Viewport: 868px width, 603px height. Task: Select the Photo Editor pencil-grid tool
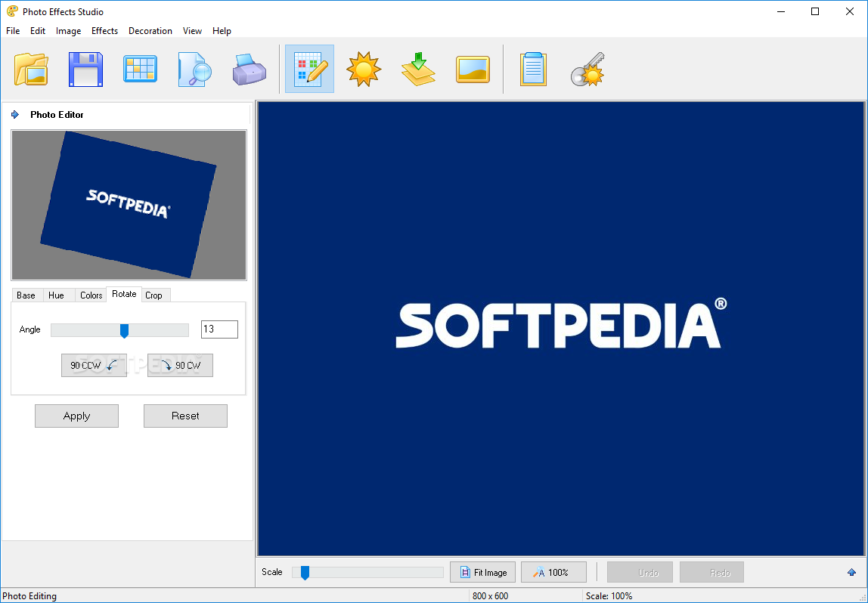[x=309, y=69]
